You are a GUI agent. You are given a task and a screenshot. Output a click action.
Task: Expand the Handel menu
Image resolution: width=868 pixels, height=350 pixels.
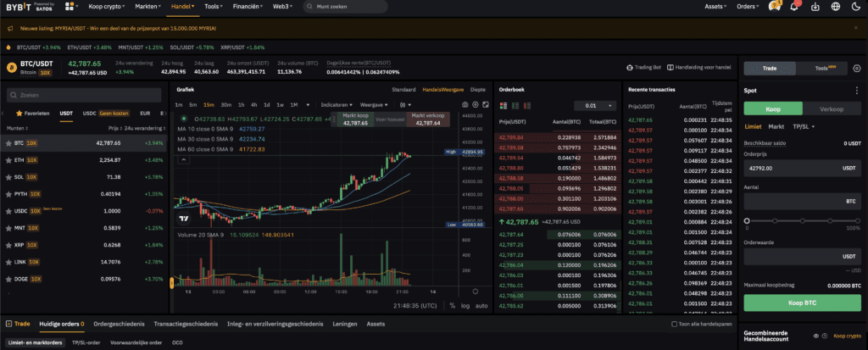click(183, 7)
